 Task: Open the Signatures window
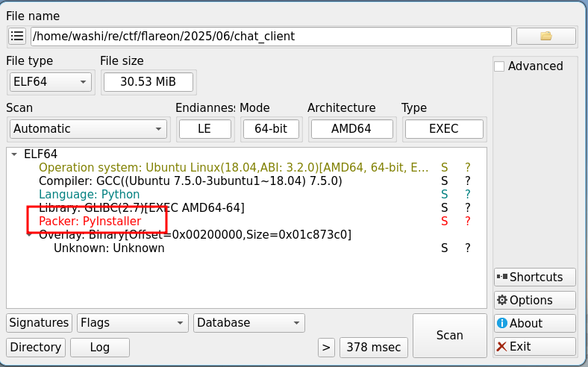[39, 323]
